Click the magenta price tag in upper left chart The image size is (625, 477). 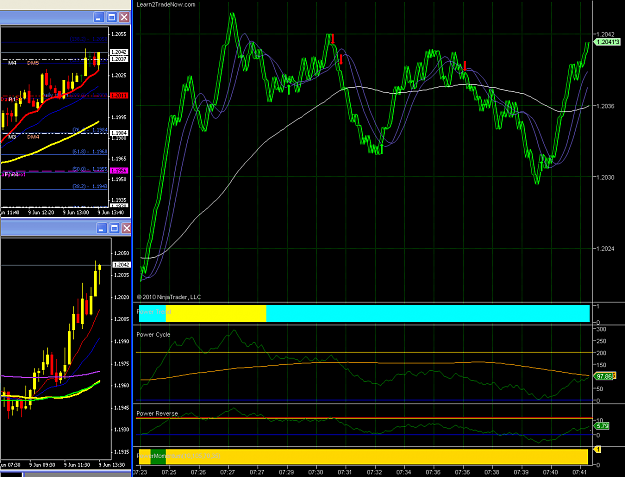click(119, 171)
